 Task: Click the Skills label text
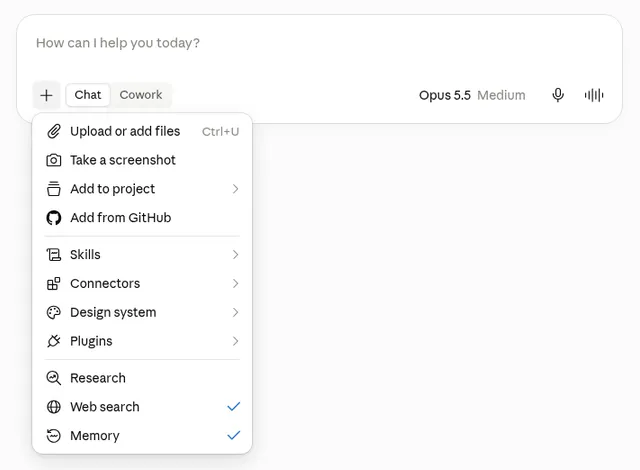[x=85, y=255]
